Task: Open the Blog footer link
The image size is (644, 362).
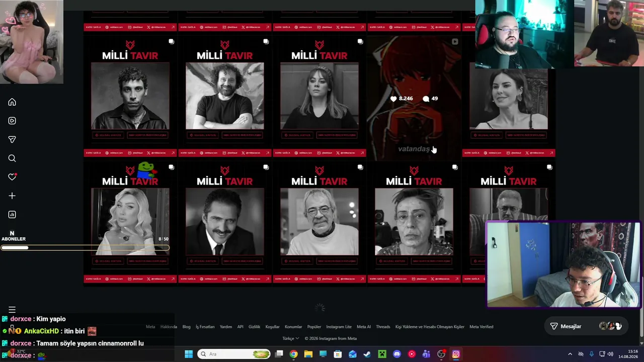Action: click(x=186, y=327)
